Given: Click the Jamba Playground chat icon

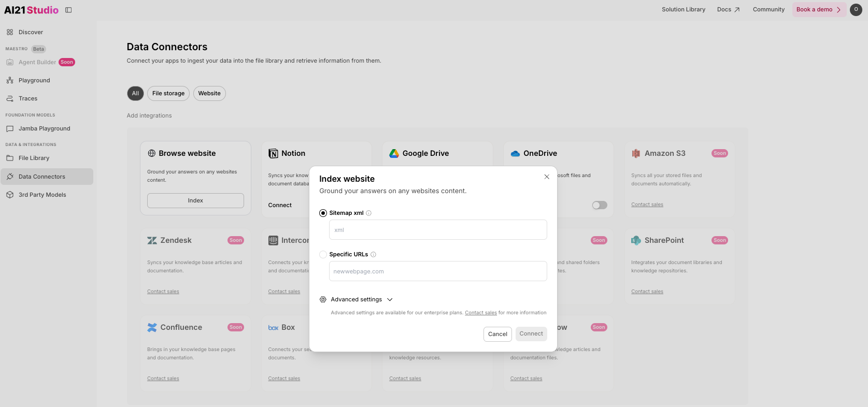Looking at the screenshot, I should coord(10,128).
